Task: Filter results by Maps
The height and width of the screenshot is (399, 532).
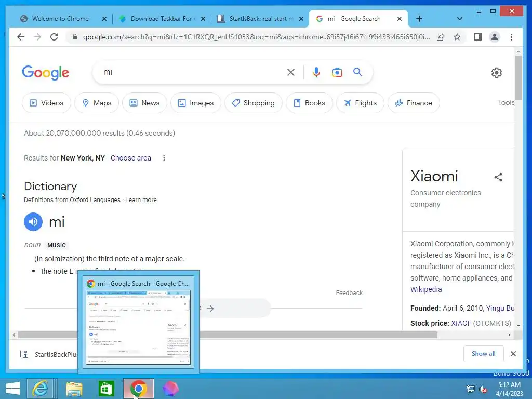Action: pyautogui.click(x=97, y=103)
